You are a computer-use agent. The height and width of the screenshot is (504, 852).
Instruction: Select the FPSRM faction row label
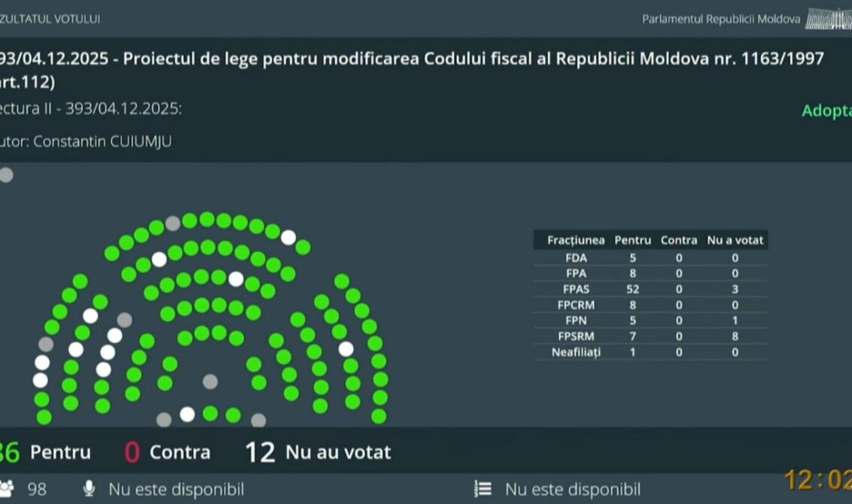pos(576,335)
